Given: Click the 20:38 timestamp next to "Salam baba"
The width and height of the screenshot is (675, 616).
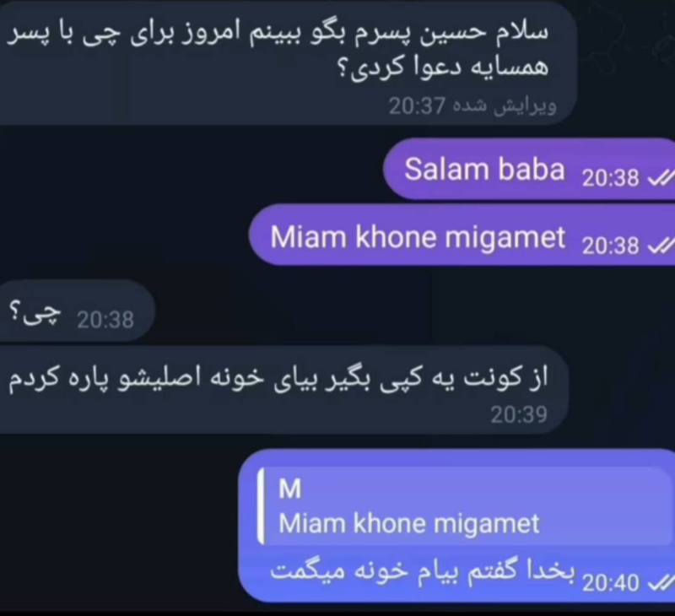Looking at the screenshot, I should coord(610,177).
